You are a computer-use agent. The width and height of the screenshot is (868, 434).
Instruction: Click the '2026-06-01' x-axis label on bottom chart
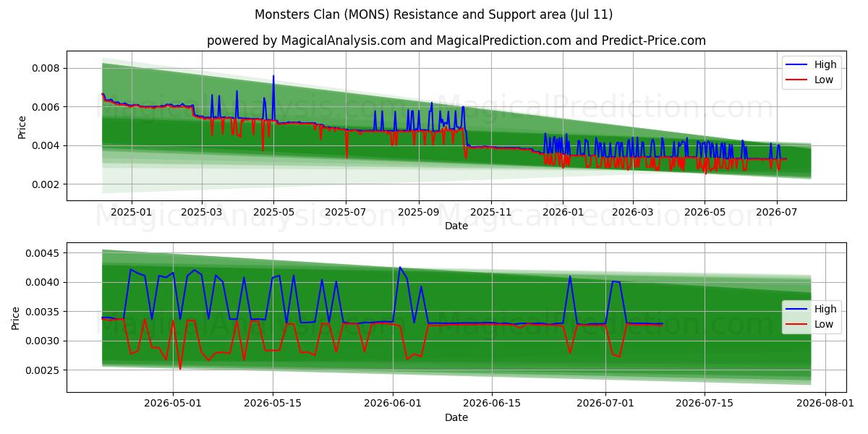coord(393,404)
